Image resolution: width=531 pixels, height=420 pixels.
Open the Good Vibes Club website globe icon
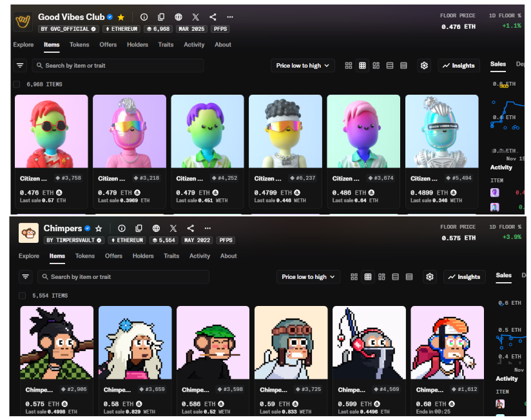179,17
